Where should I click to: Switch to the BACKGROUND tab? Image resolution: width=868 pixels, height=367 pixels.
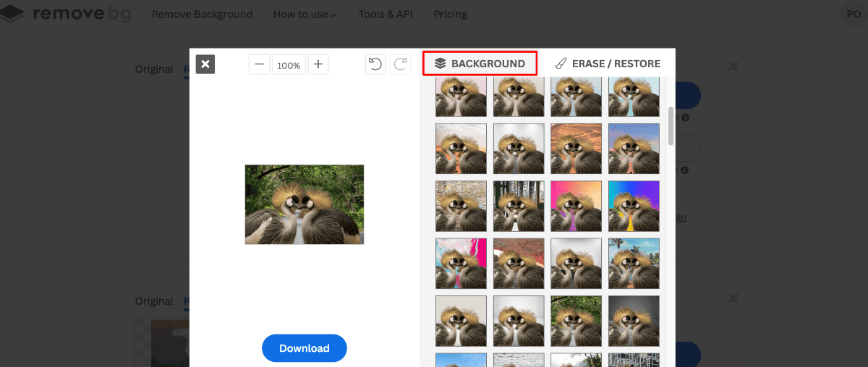[x=480, y=64]
